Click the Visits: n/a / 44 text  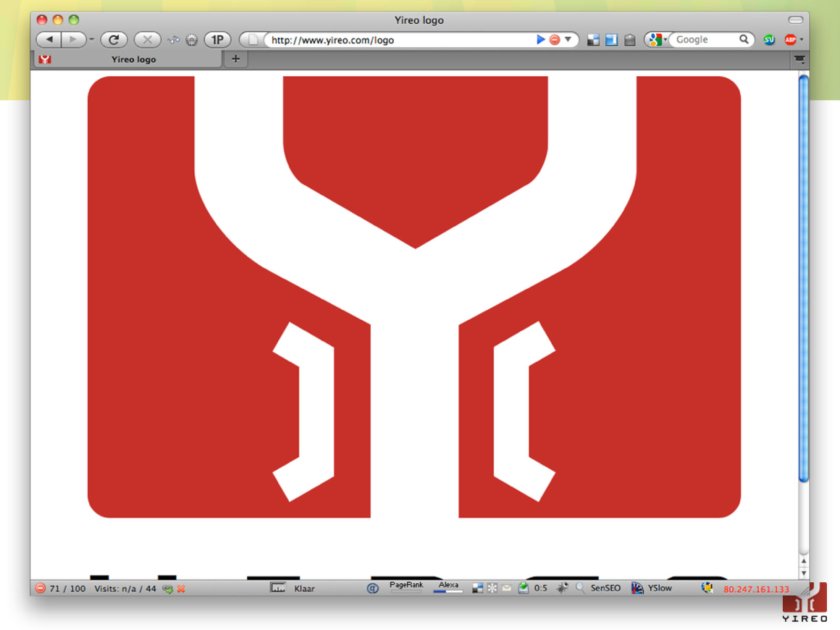pyautogui.click(x=125, y=589)
